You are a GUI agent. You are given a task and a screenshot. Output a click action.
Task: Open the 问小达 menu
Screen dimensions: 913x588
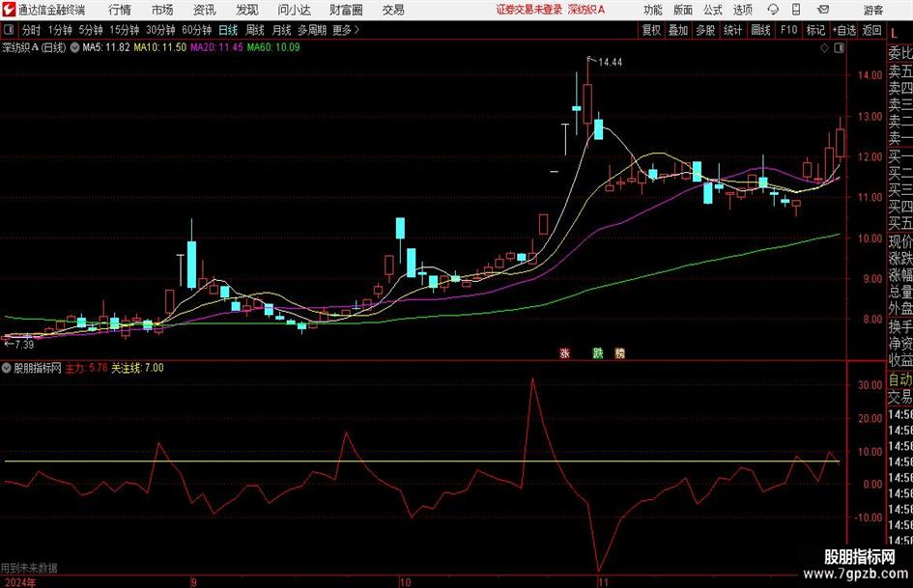click(x=294, y=10)
